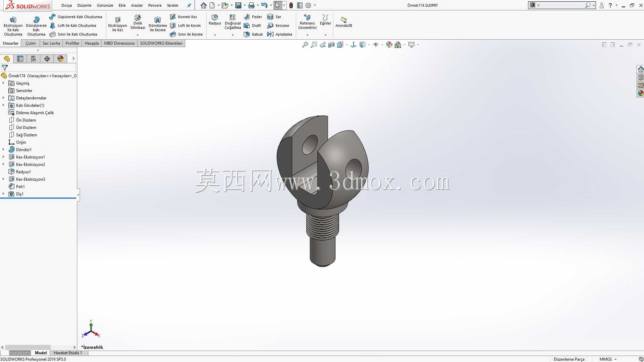Image resolution: width=644 pixels, height=362 pixels.
Task: Open the Hide/Show Items eye icon
Action: (x=376, y=45)
